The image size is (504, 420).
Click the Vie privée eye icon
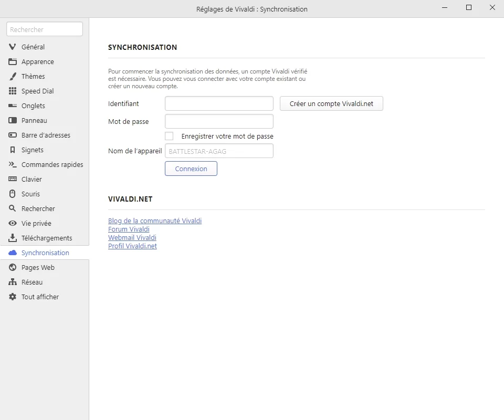12,223
